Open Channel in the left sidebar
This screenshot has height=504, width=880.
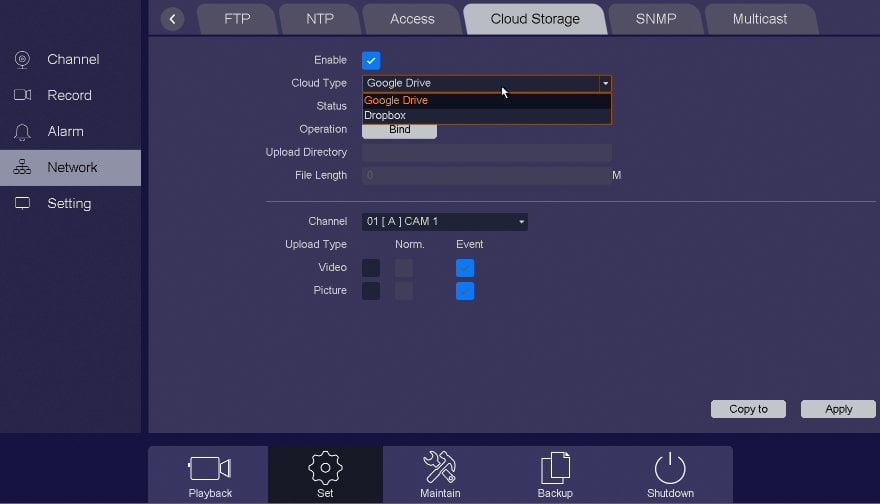(72, 60)
